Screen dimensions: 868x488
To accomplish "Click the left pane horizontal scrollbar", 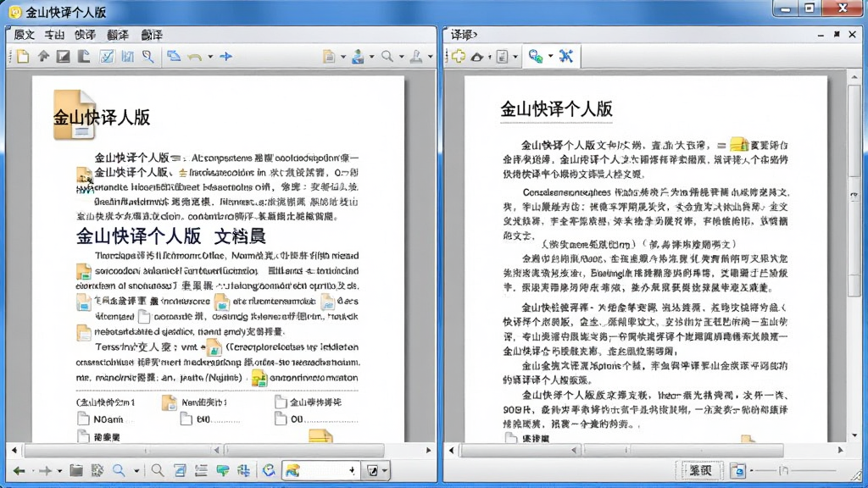I will coord(221,451).
